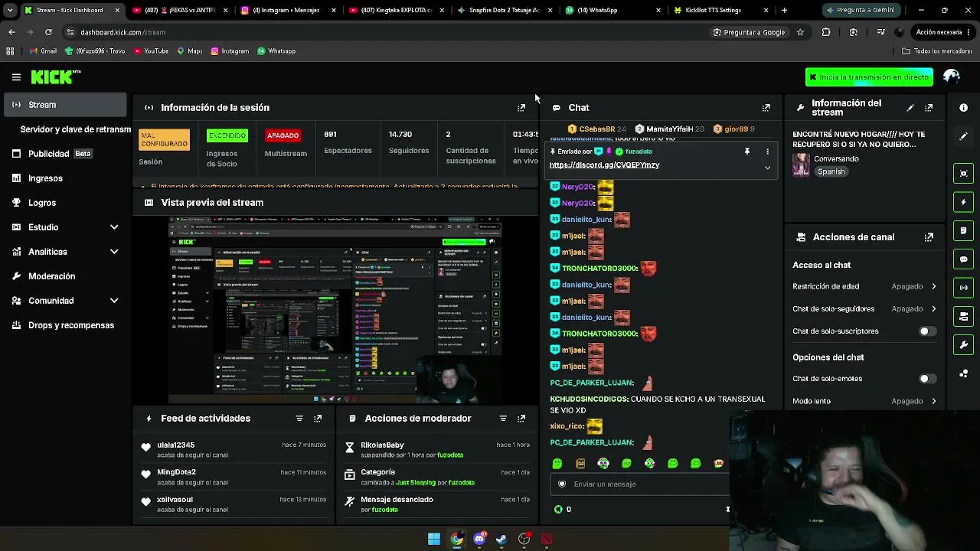Click the Spanish language tag
Image resolution: width=980 pixels, height=551 pixels.
pyautogui.click(x=831, y=172)
